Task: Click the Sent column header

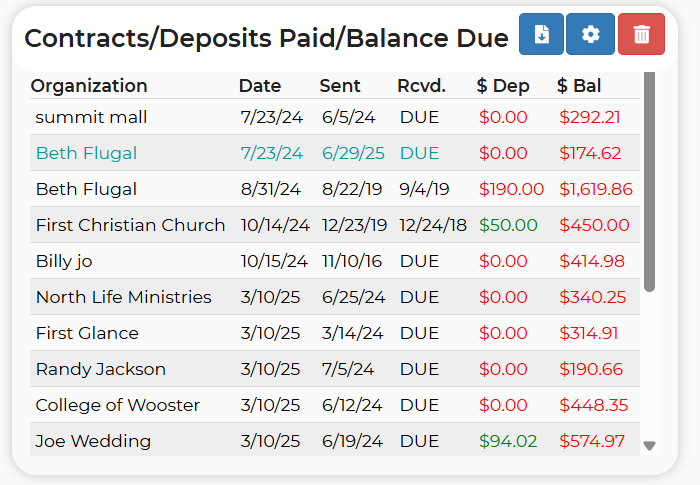Action: coord(340,86)
